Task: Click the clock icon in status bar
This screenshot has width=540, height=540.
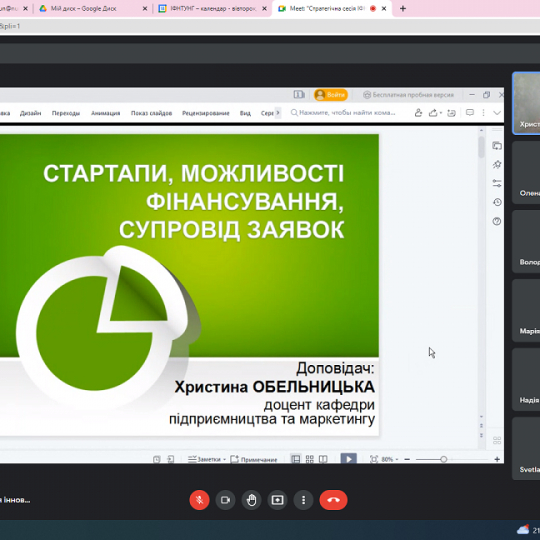Action: pos(157,459)
